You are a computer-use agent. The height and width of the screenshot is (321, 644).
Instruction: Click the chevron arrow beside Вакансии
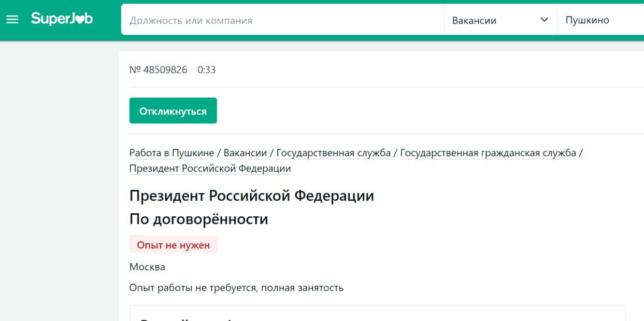click(544, 20)
